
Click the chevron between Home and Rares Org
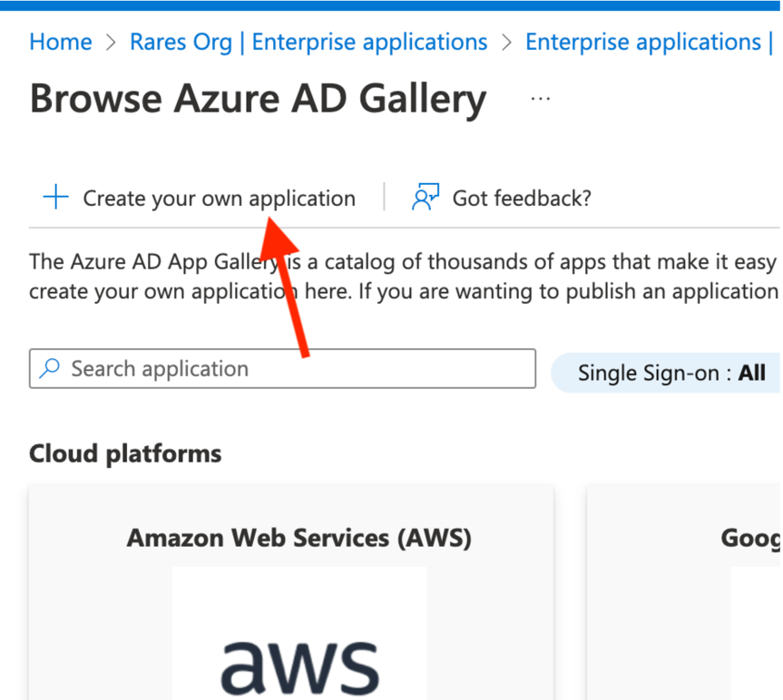(x=111, y=42)
